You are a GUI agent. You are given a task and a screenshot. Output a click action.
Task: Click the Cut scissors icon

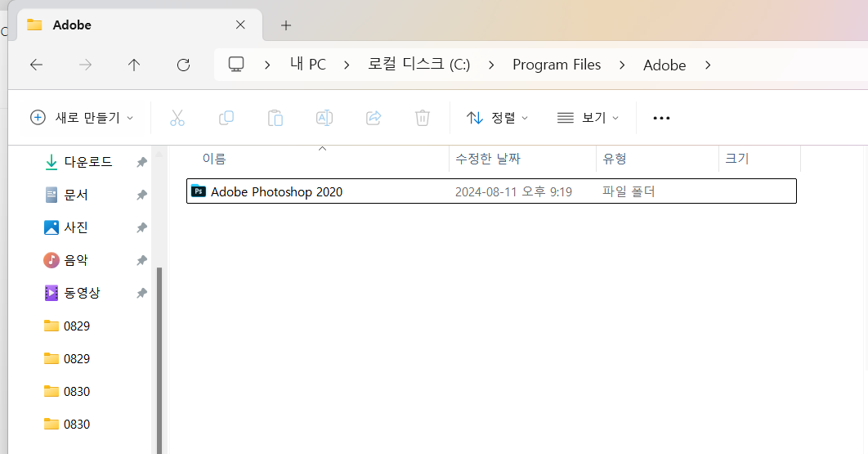click(x=177, y=118)
